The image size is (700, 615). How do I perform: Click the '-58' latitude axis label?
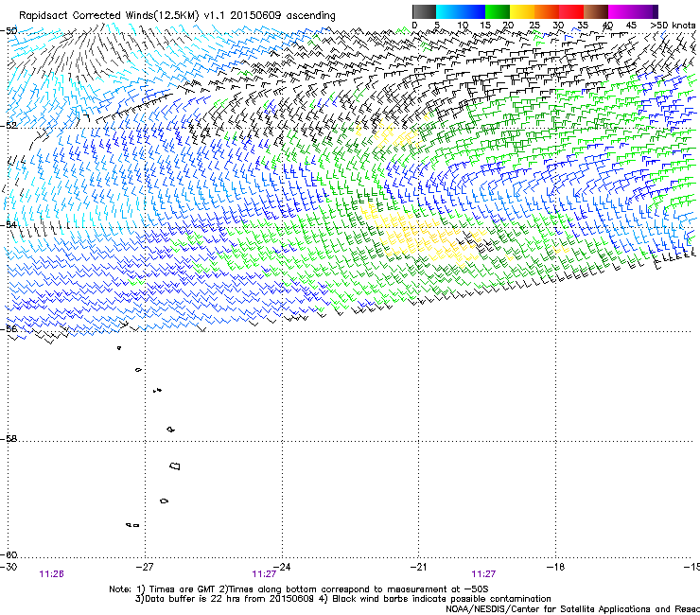(9, 439)
